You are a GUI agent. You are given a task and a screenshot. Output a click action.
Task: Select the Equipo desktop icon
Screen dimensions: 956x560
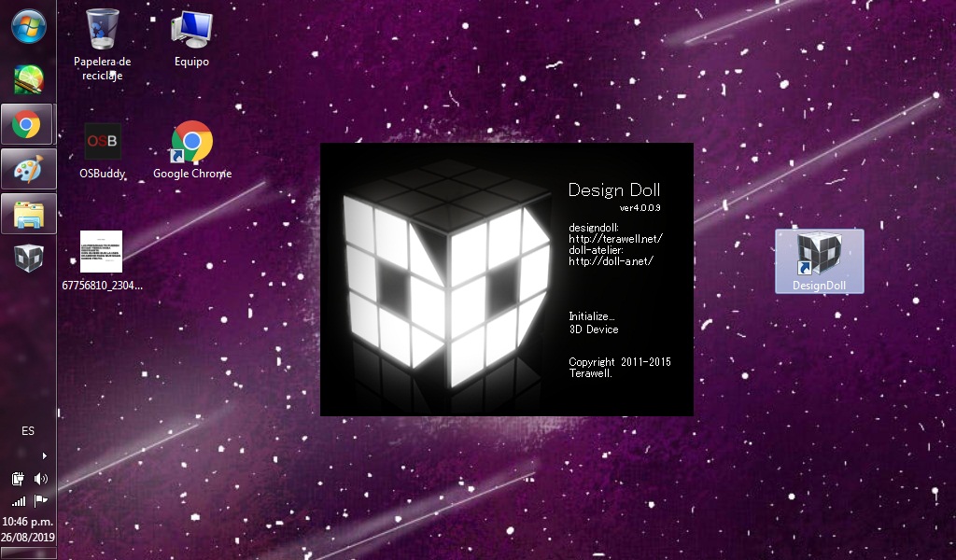click(x=191, y=37)
